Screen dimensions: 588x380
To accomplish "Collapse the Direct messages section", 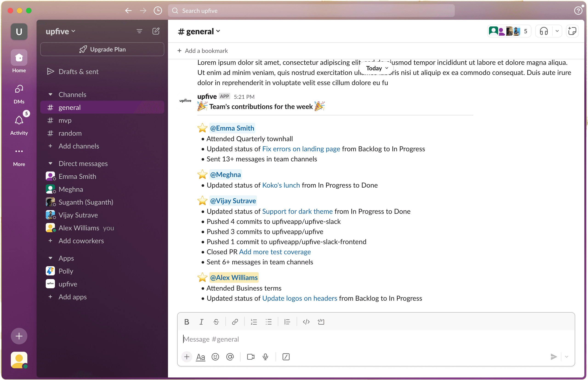I will pos(50,164).
